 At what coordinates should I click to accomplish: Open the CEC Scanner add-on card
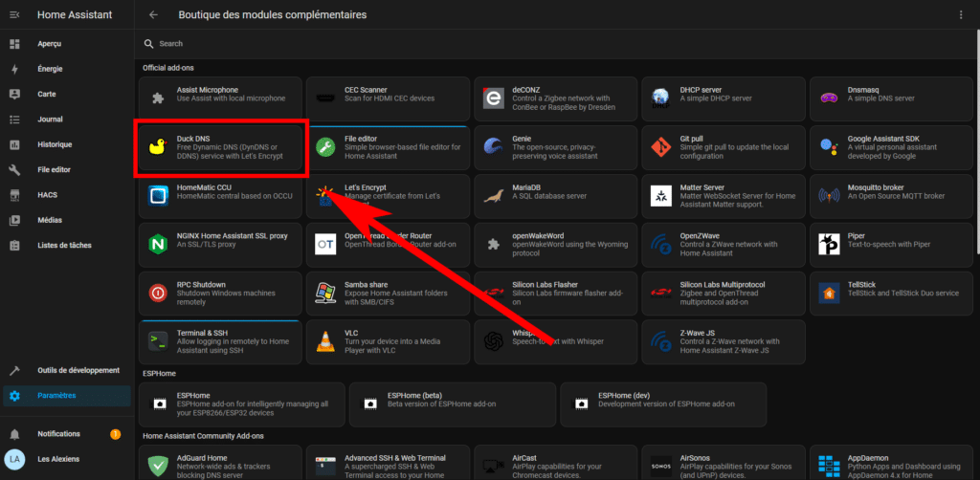pyautogui.click(x=389, y=98)
